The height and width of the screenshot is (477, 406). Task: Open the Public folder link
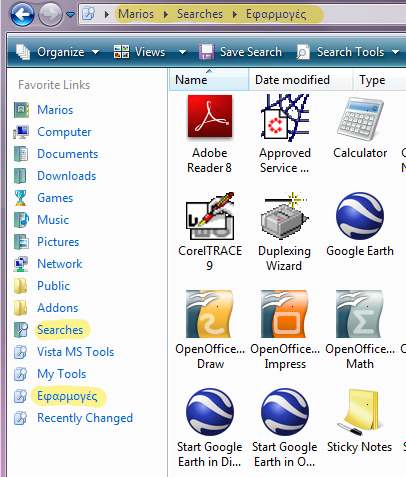click(x=53, y=286)
